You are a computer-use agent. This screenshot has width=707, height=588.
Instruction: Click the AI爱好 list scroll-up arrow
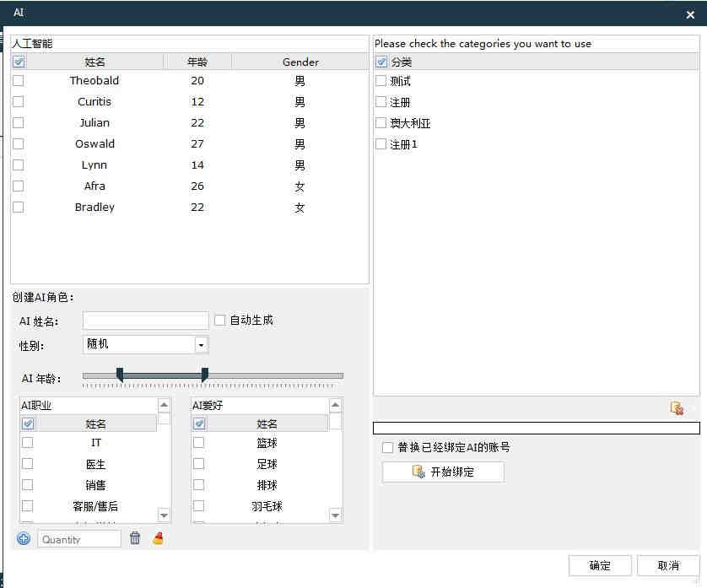[x=335, y=405]
